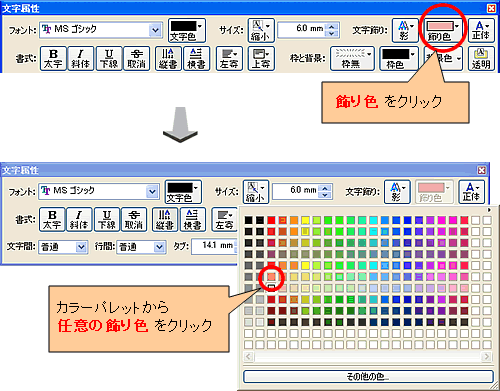This screenshot has width=500, height=391.
Task: Close the lower 文字属性 panel
Action: click(482, 170)
